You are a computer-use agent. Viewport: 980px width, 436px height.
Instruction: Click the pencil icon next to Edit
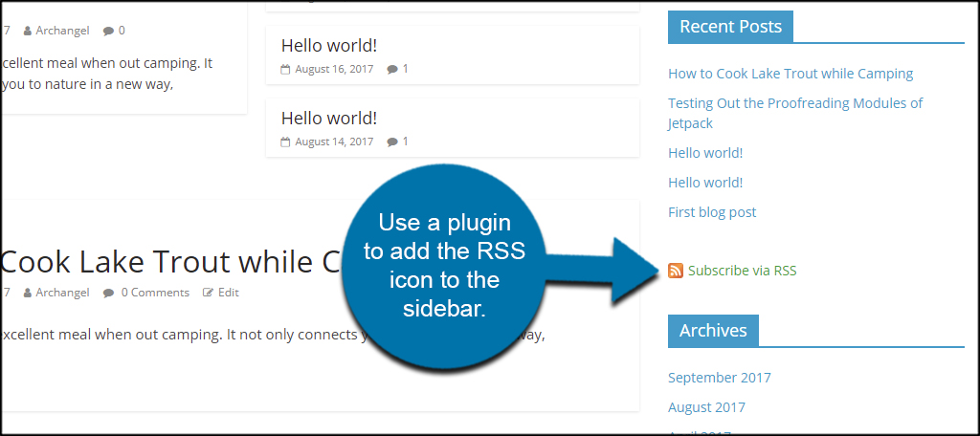(x=208, y=293)
